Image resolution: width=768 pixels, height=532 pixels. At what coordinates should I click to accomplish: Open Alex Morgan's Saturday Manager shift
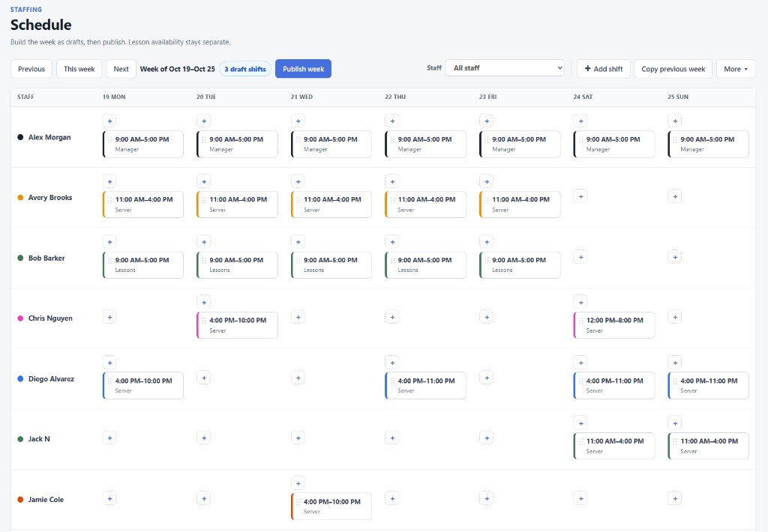(x=614, y=144)
